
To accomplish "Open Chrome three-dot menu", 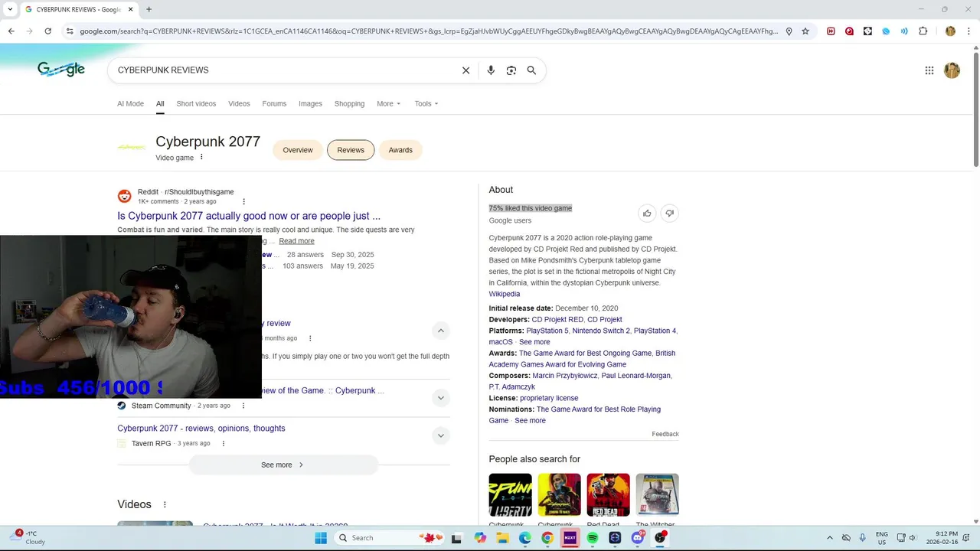I will [969, 31].
